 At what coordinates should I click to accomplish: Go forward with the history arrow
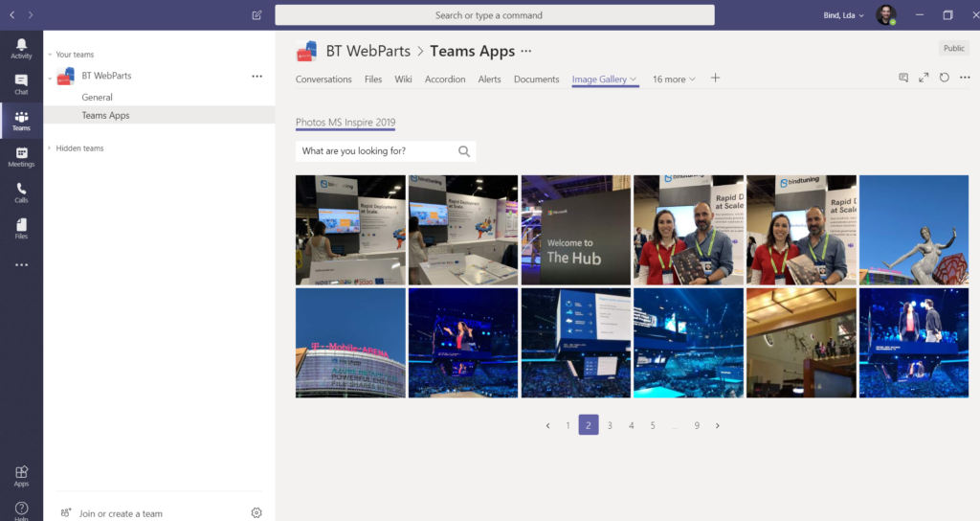(31, 15)
